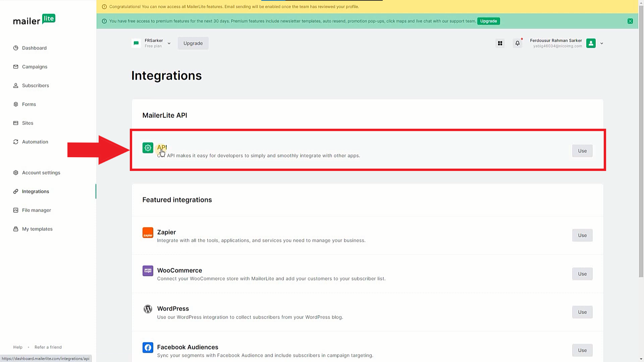Image resolution: width=644 pixels, height=362 pixels.
Task: Open Automation section
Action: pos(35,142)
